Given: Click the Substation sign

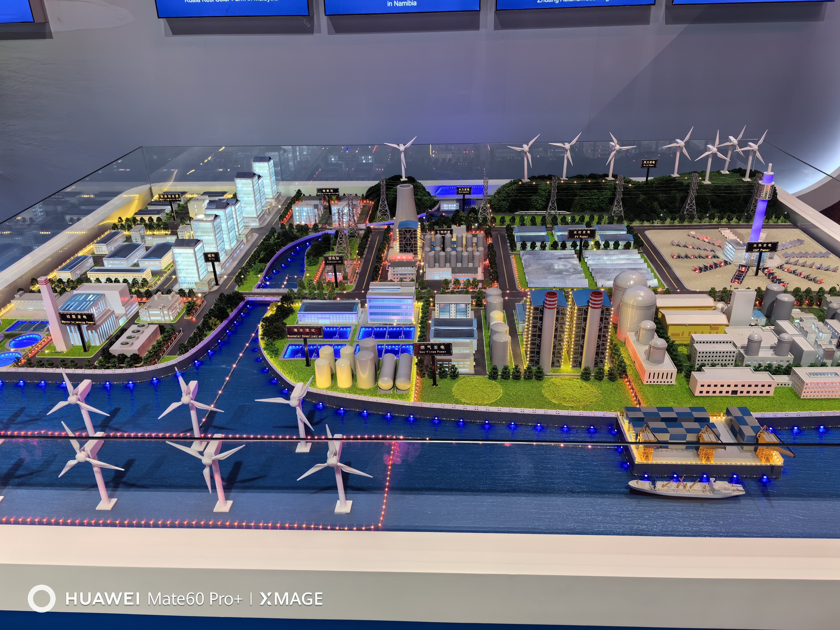Looking at the screenshot, I should [334, 260].
